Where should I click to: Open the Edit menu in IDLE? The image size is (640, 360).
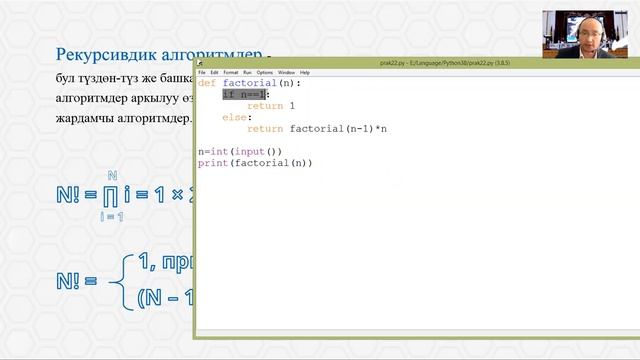click(214, 72)
